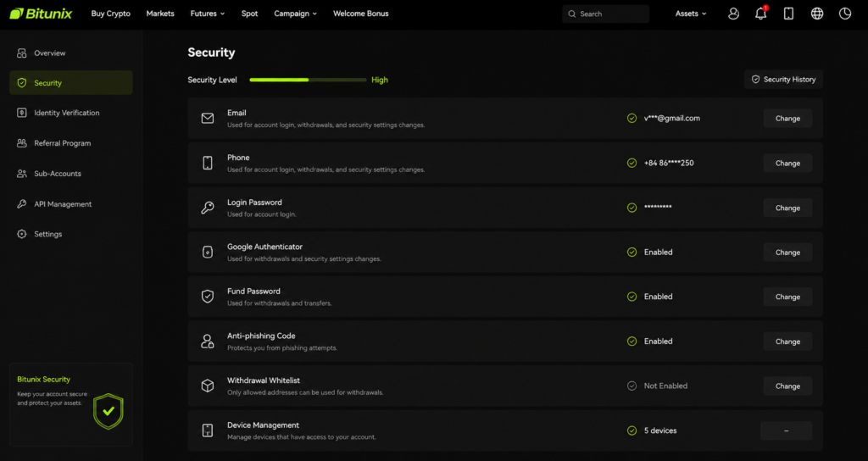This screenshot has width=868, height=461.
Task: Click the Anti-phishing Code icon
Action: click(x=208, y=342)
